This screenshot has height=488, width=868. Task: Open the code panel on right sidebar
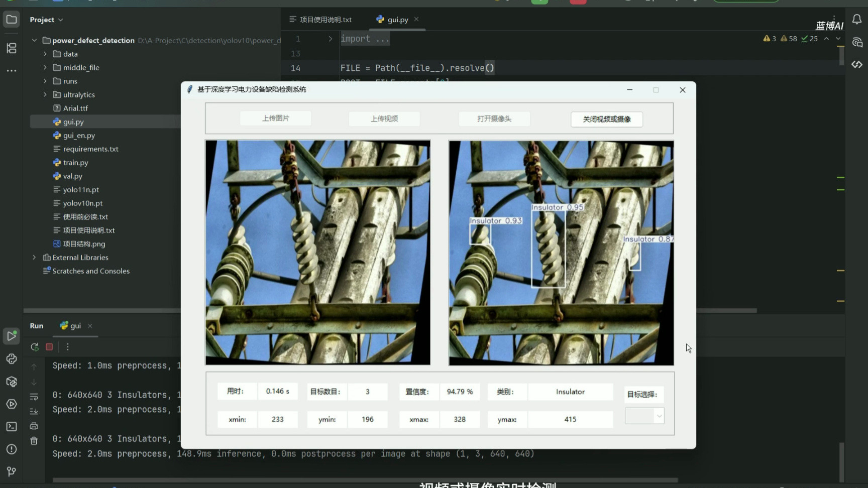[857, 64]
